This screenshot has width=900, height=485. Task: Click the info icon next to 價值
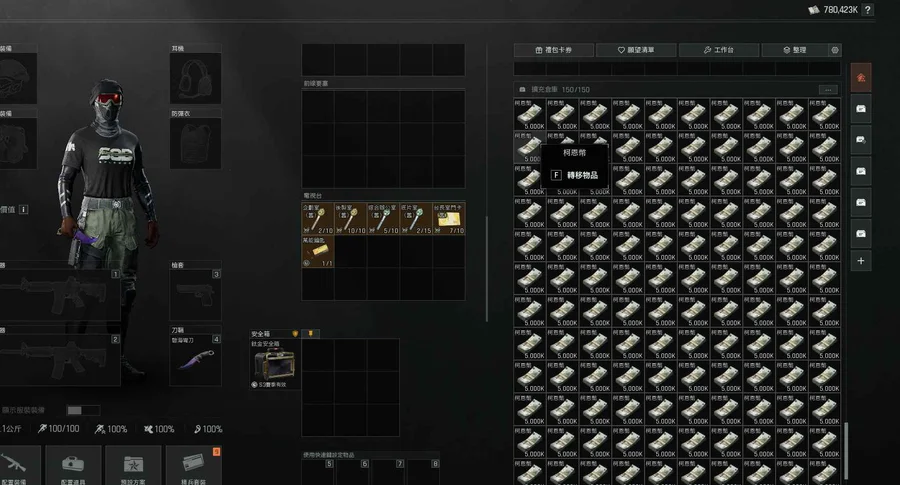tap(23, 210)
